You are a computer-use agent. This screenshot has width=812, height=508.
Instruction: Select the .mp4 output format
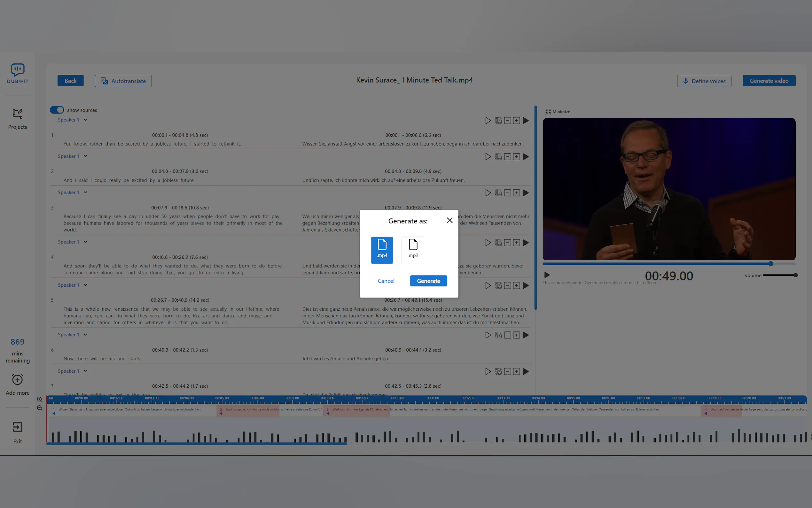tap(382, 250)
